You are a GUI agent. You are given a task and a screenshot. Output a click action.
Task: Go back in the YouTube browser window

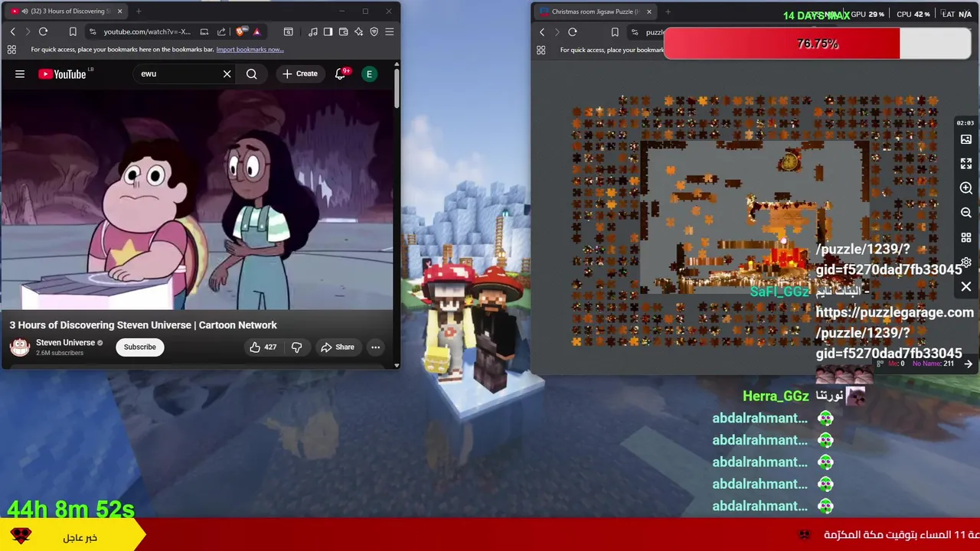click(x=12, y=31)
